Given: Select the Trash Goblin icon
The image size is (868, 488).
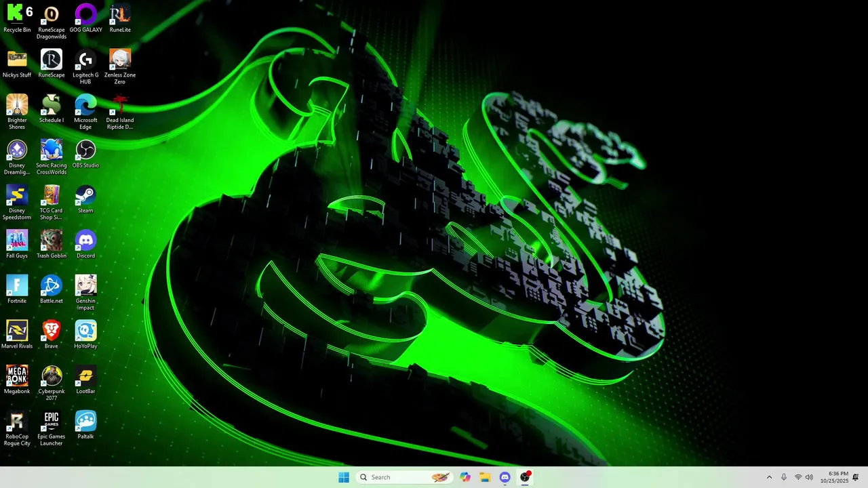Looking at the screenshot, I should (x=52, y=245).
